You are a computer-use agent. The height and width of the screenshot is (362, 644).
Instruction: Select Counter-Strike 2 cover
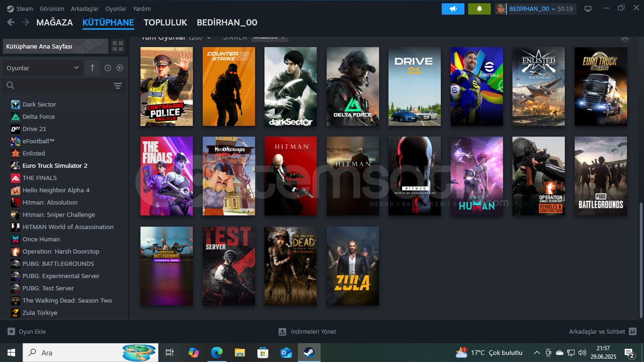(229, 86)
